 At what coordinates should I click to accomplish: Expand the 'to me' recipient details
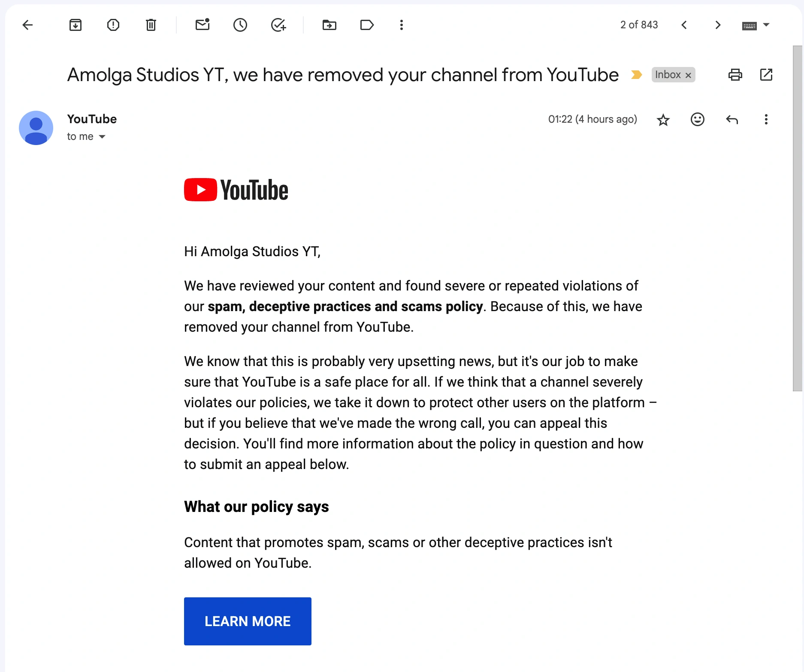(x=102, y=136)
